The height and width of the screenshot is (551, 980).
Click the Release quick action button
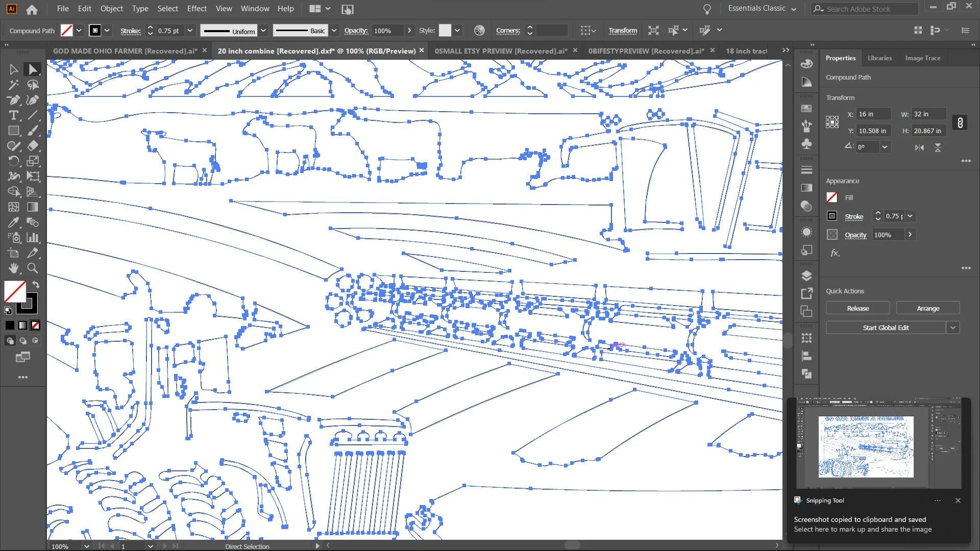857,308
